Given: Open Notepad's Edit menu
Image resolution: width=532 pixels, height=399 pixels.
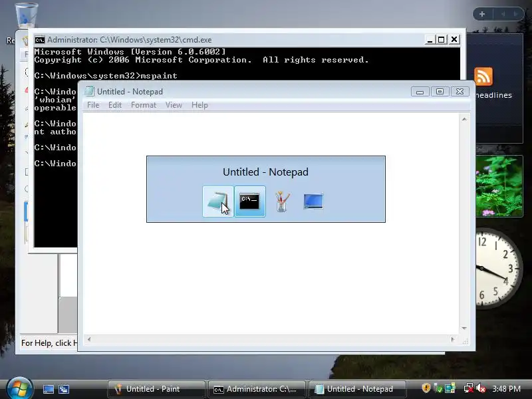Looking at the screenshot, I should pos(114,105).
